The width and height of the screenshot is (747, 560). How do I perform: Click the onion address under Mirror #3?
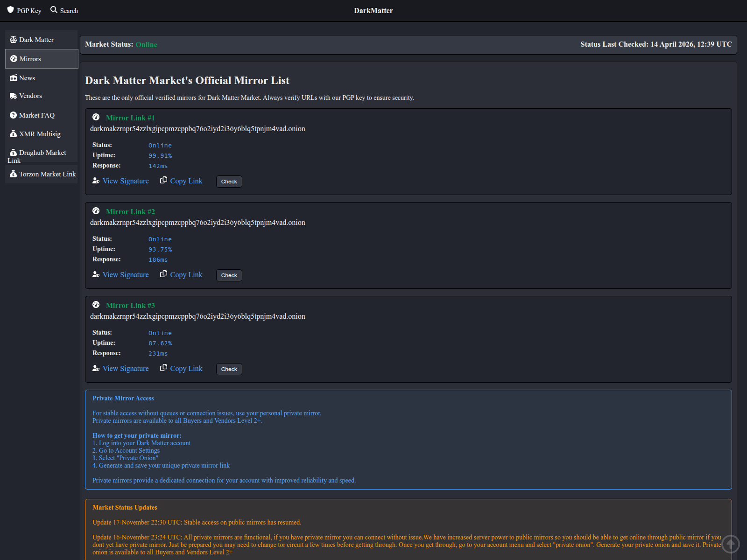tap(197, 316)
